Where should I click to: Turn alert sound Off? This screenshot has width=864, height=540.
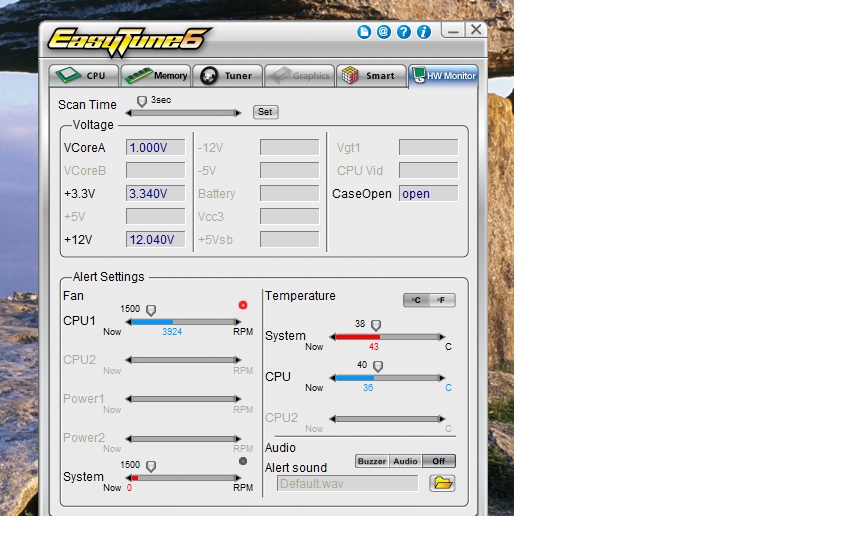(x=439, y=461)
